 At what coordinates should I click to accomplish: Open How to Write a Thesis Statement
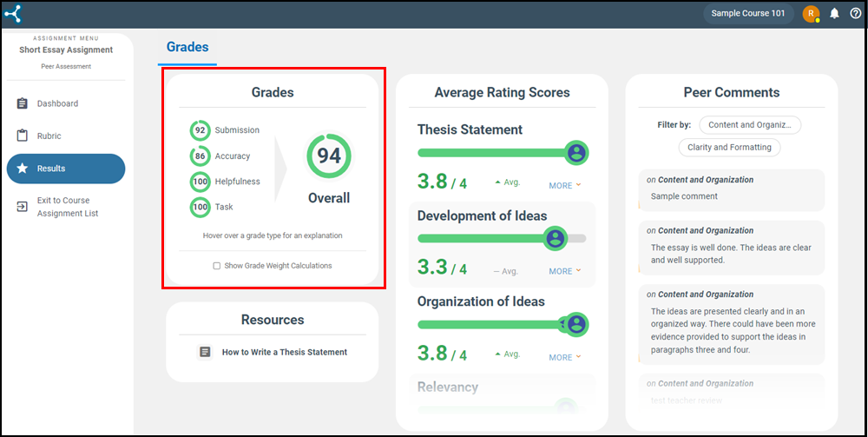click(x=284, y=352)
